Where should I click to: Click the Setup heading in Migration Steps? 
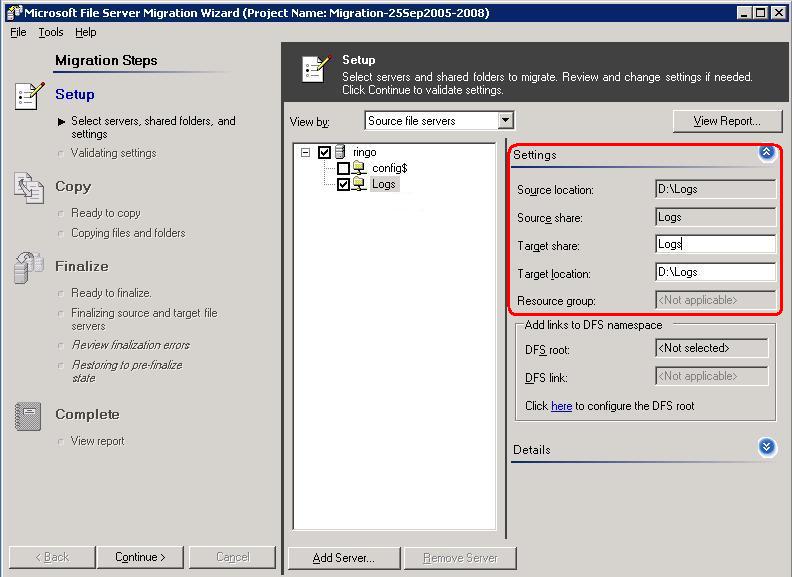coord(75,94)
